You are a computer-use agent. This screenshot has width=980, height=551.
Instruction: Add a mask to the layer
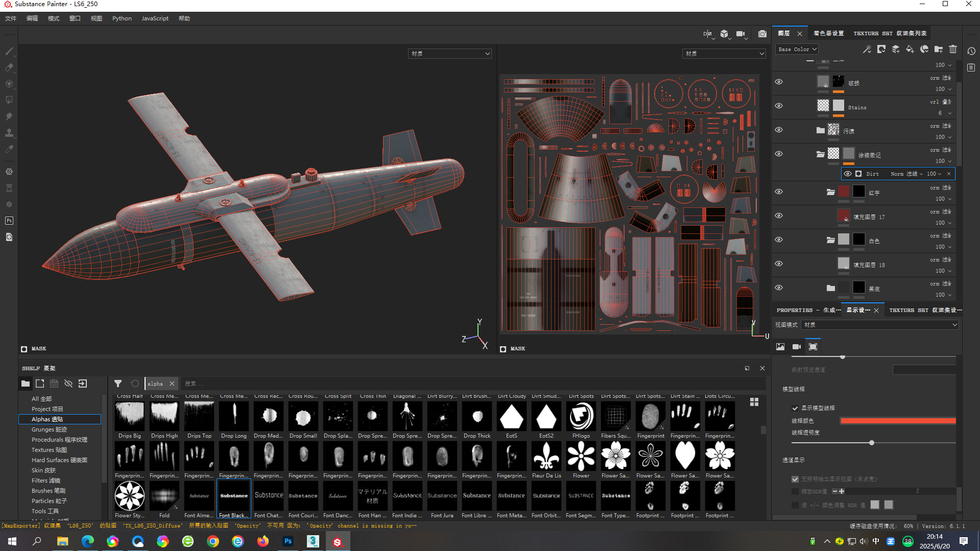881,49
